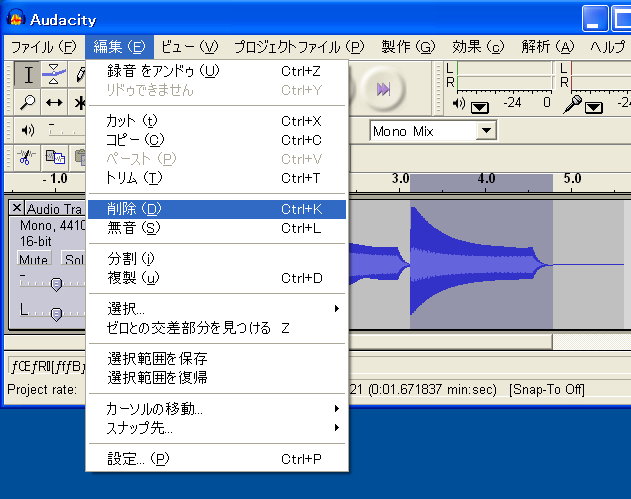Viewport: 631px width, 499px height.
Task: Open the プロジェクトファイル (P) menu
Action: 299,47
